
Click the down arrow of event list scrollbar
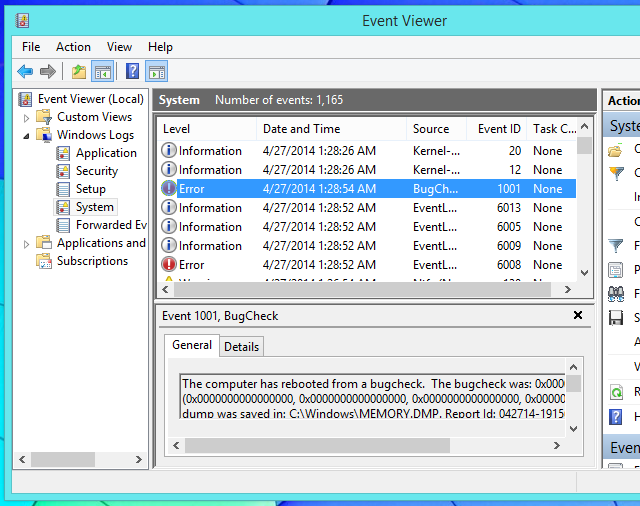pyautogui.click(x=584, y=273)
